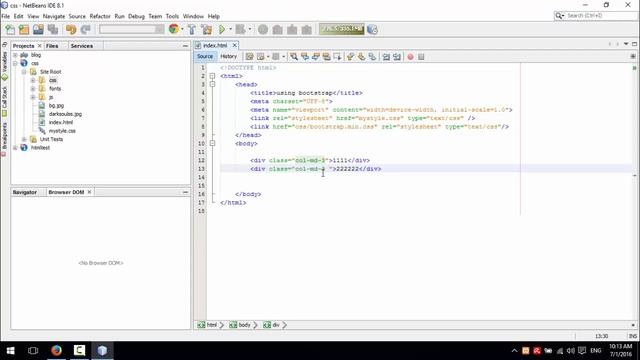Click the Task View taskbar icon

click(33, 350)
